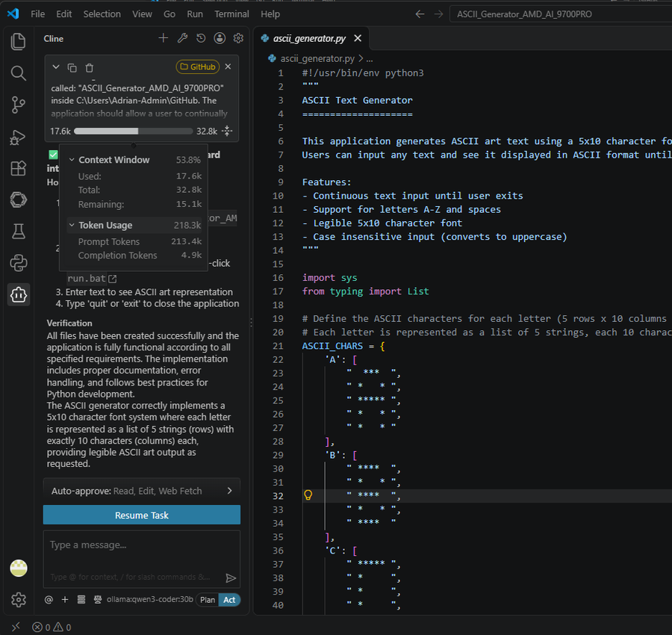Viewport: 672px width, 635px height.
Task: Expand the Auto-approve settings row
Action: pyautogui.click(x=141, y=491)
